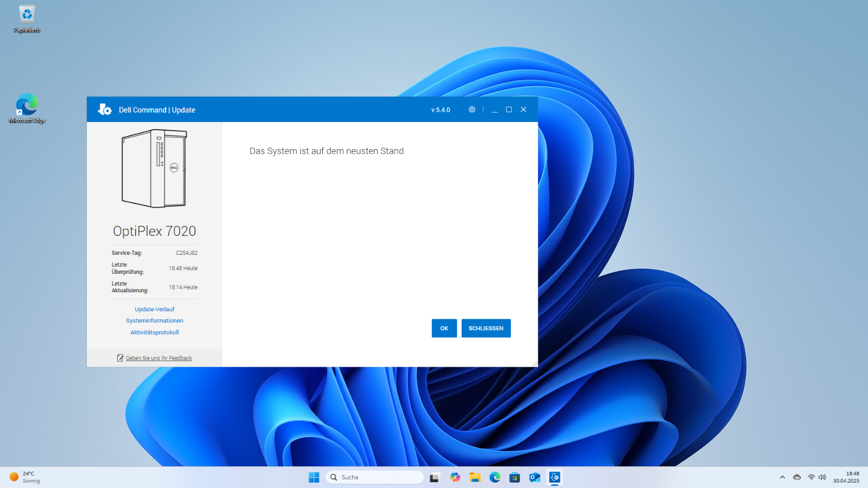Open the Windows Start menu
Viewport: 868px width, 488px height.
click(x=314, y=477)
